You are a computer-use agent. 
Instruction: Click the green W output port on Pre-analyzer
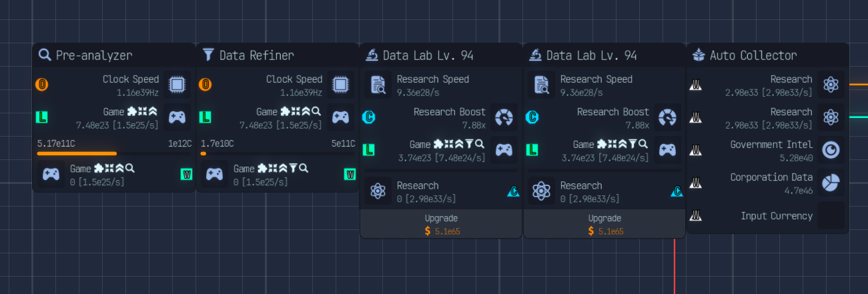(x=186, y=175)
